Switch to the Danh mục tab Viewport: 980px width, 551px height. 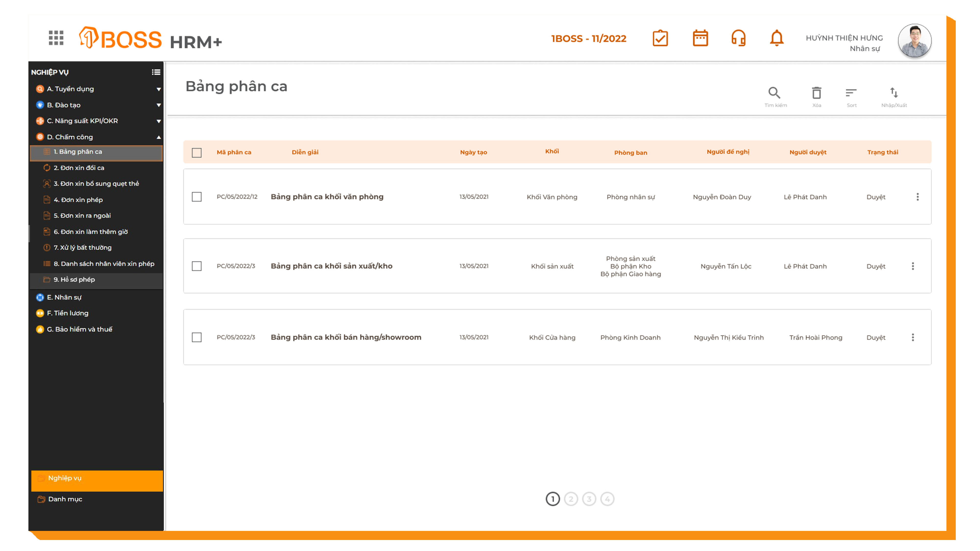tap(65, 499)
